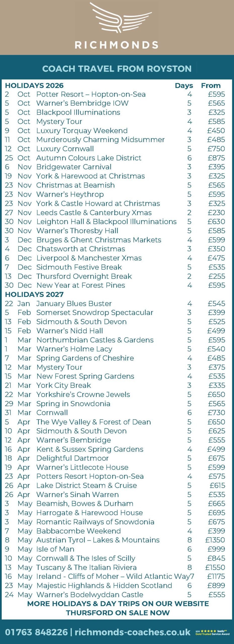234x644 pixels.
Task: Click the January Blues Buster entry
Action: (115, 304)
